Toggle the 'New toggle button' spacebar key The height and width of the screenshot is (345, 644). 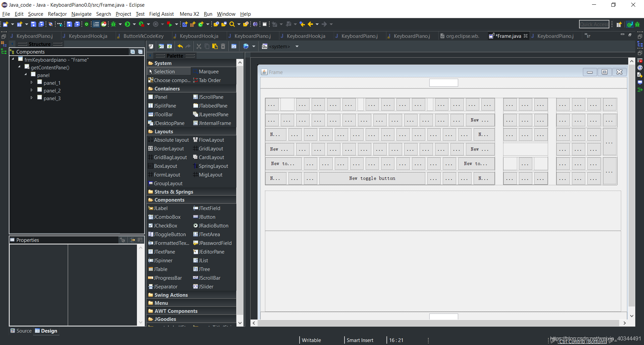coord(372,178)
